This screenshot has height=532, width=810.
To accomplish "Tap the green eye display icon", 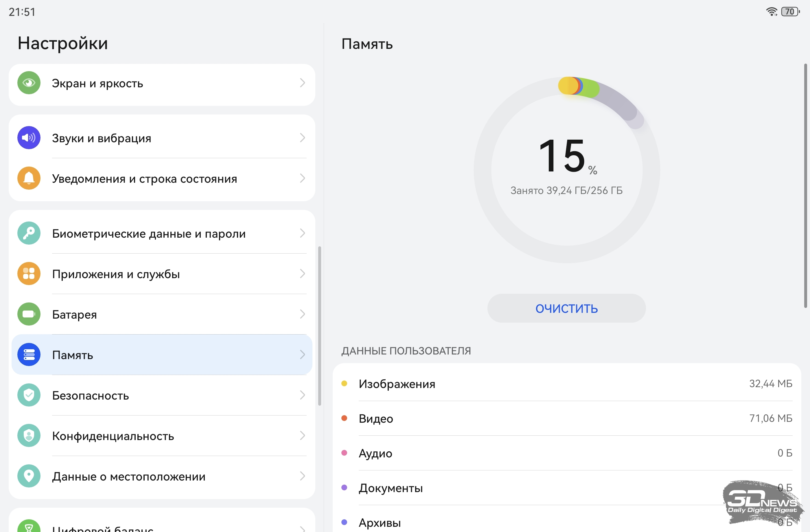I will 29,83.
